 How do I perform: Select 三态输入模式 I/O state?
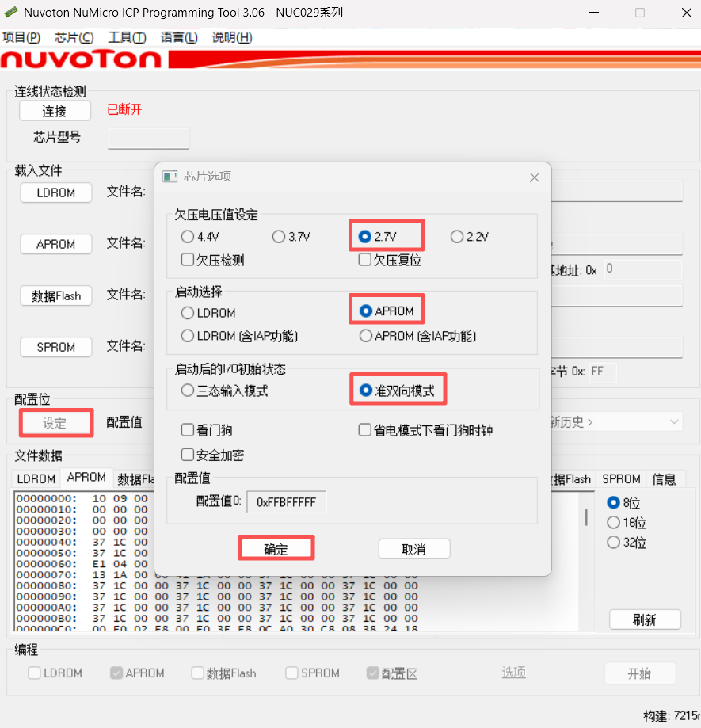(x=188, y=391)
